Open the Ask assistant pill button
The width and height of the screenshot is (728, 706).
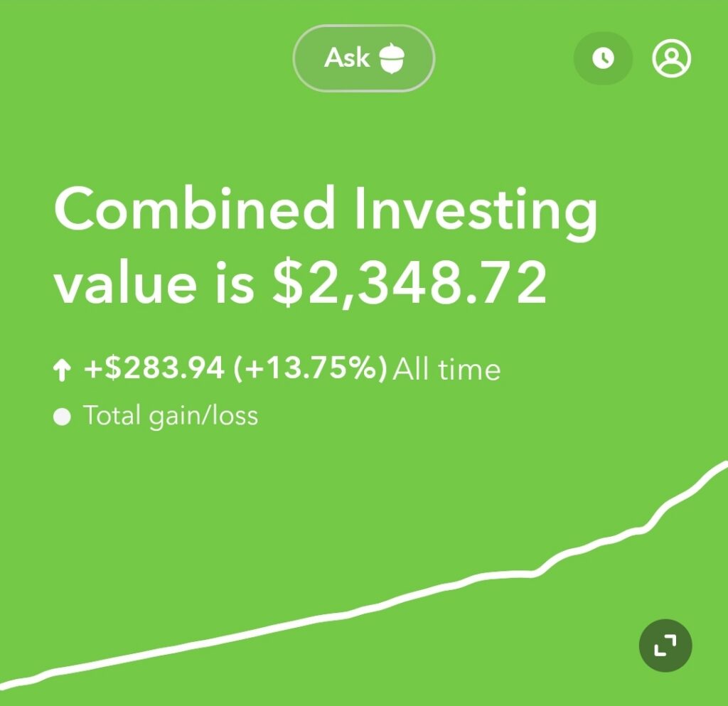[x=363, y=58]
